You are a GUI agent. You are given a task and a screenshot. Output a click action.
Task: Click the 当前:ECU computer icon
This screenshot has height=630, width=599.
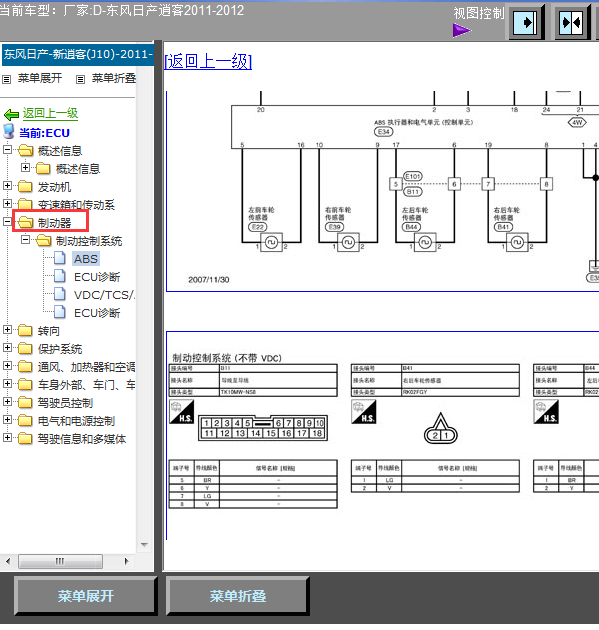click(9, 131)
